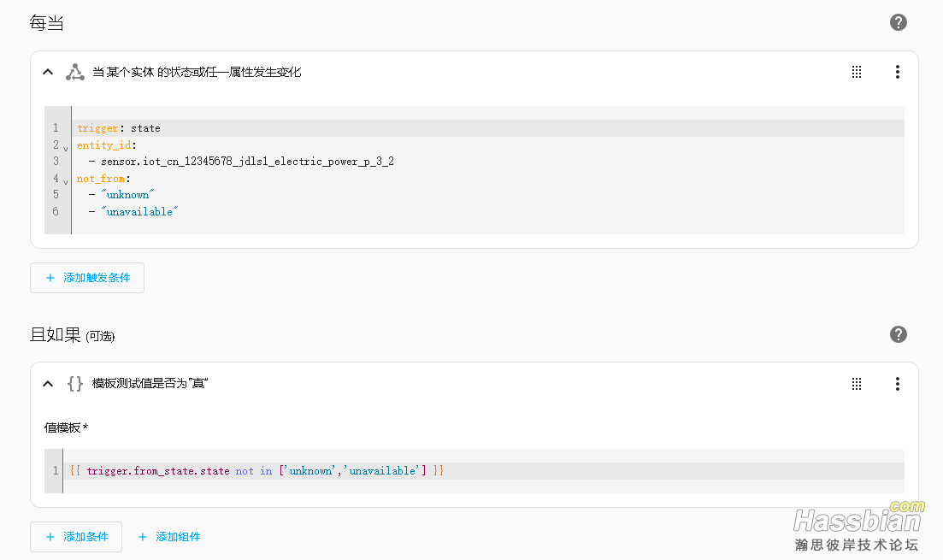
Task: Grab the template condition drag handle
Action: coord(857,384)
